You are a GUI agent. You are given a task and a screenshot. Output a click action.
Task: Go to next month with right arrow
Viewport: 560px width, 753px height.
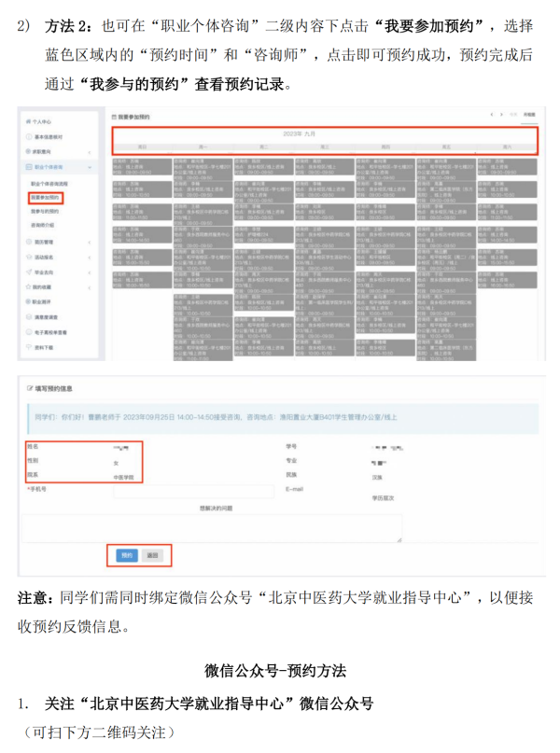(501, 115)
